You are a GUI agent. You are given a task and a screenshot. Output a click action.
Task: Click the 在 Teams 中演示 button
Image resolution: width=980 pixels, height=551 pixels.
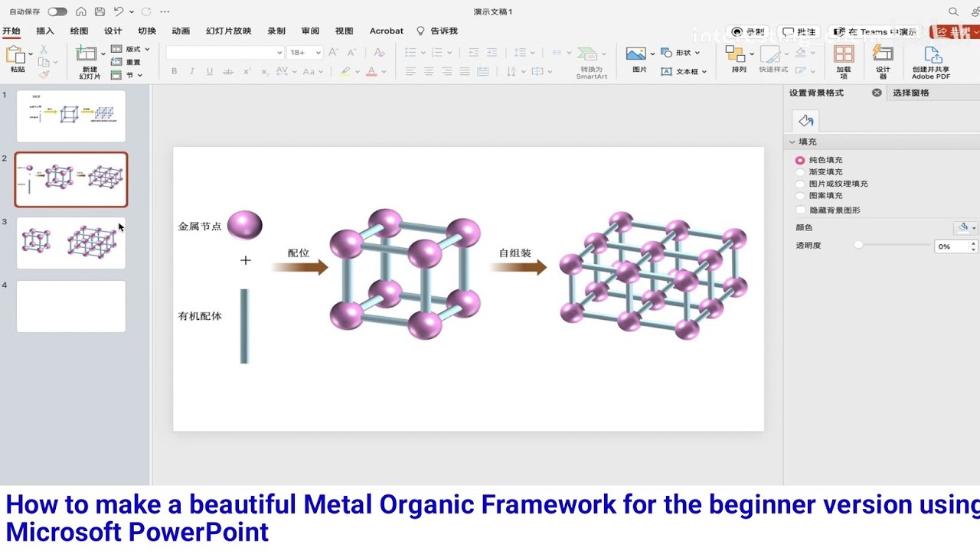(x=875, y=32)
